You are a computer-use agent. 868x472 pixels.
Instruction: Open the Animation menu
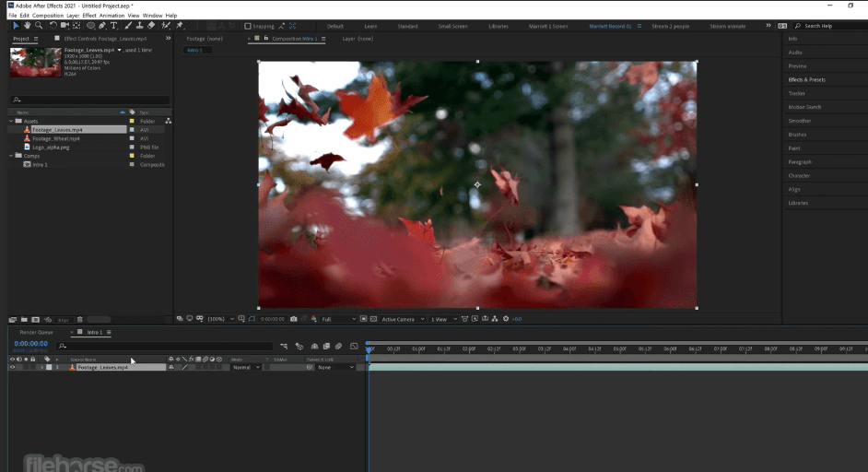coord(111,16)
